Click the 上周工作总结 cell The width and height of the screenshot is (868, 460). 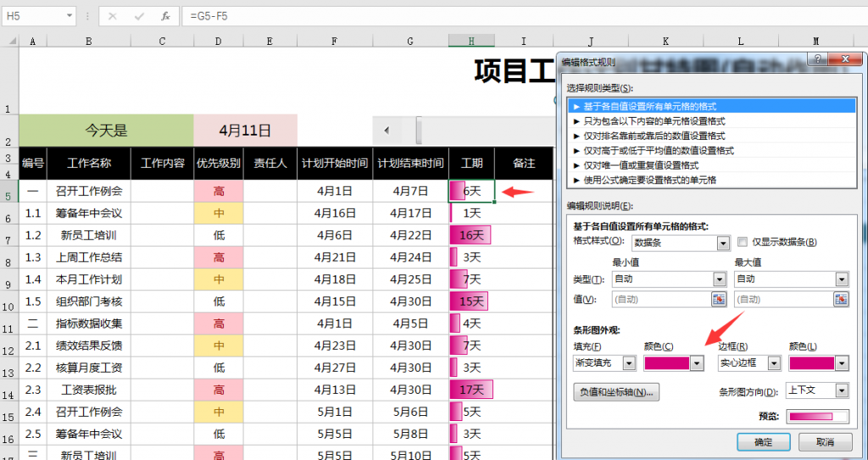click(x=89, y=258)
